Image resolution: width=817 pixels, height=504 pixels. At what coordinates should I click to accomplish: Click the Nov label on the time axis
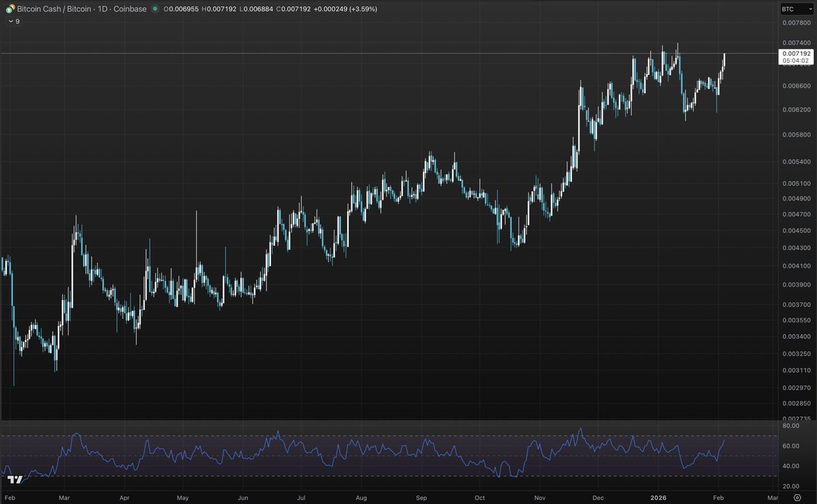(539, 498)
